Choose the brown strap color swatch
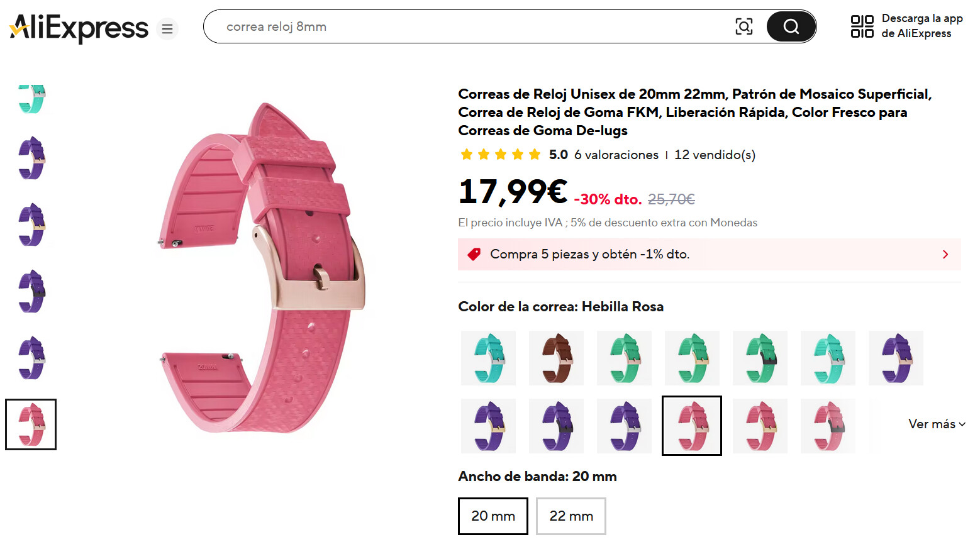Viewport: 980px width, 554px height. [x=556, y=358]
